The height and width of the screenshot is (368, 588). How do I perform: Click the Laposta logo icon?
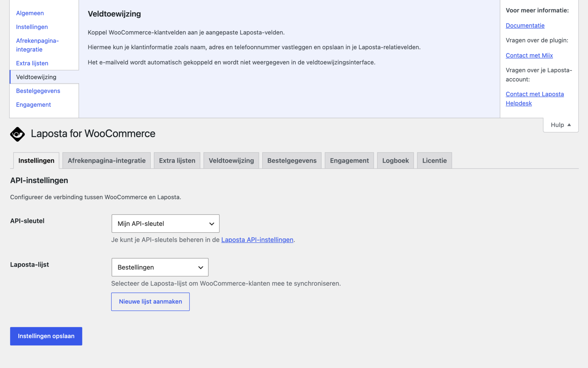[x=18, y=134]
